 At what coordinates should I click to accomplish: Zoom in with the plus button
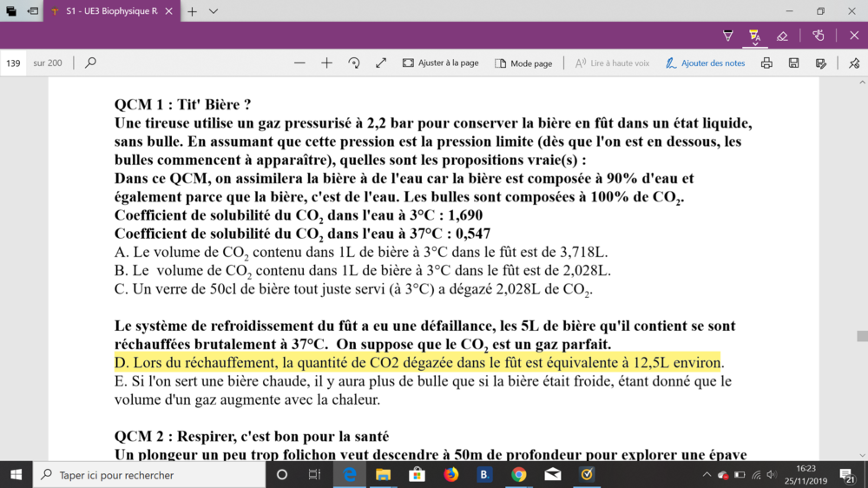(326, 63)
